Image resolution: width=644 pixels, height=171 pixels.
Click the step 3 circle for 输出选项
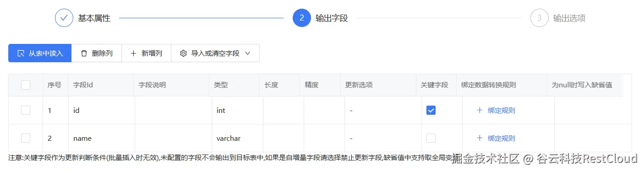[540, 18]
